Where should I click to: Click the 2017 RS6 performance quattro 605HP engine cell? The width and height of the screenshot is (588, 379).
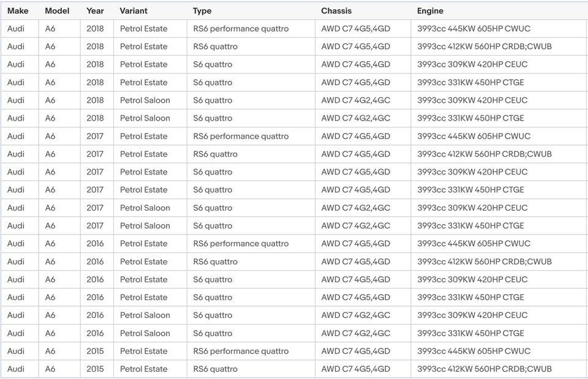(473, 136)
